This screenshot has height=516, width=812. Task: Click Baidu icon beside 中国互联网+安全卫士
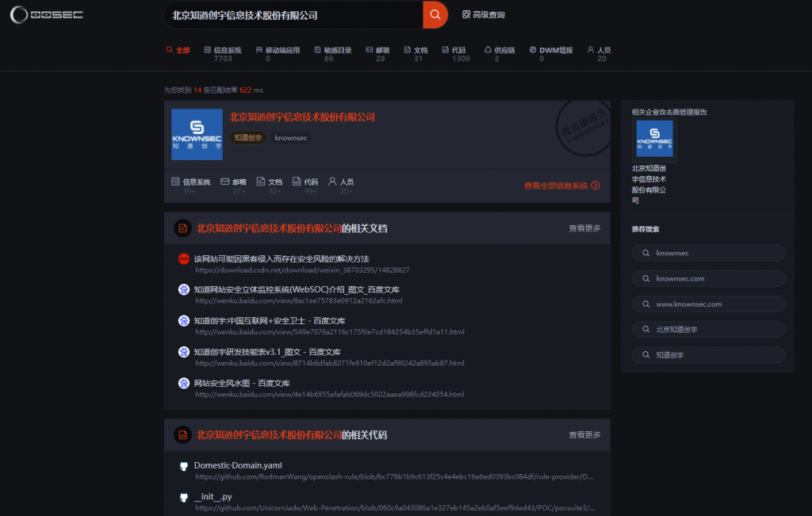tap(183, 321)
